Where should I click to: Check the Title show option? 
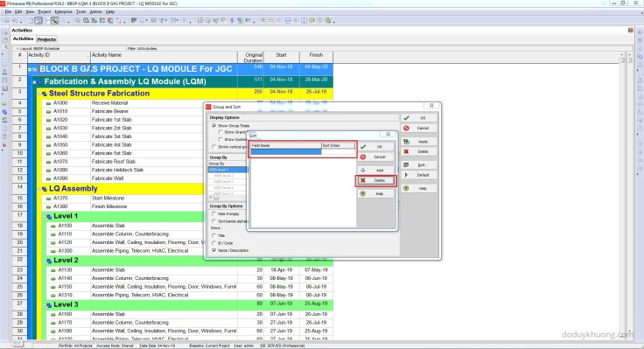coord(214,235)
